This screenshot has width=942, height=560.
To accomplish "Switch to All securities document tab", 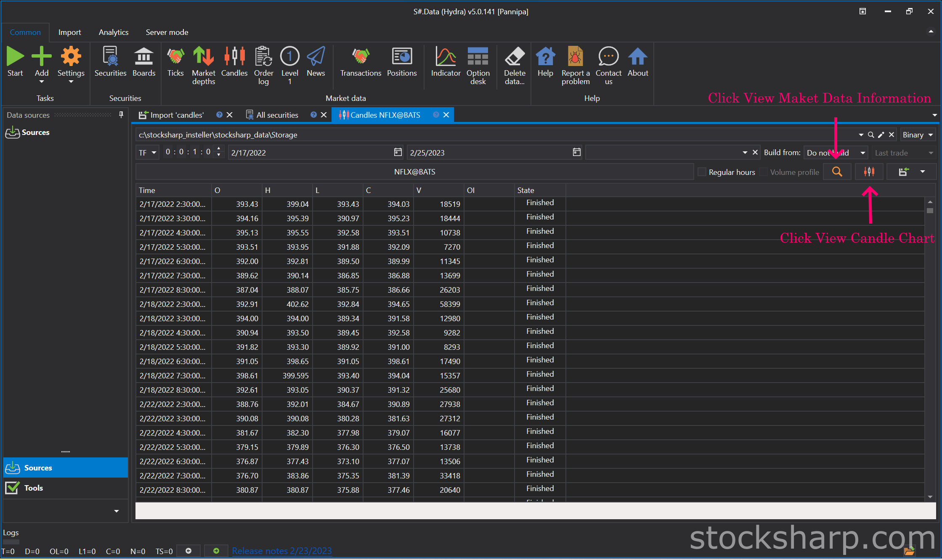I will click(x=277, y=115).
